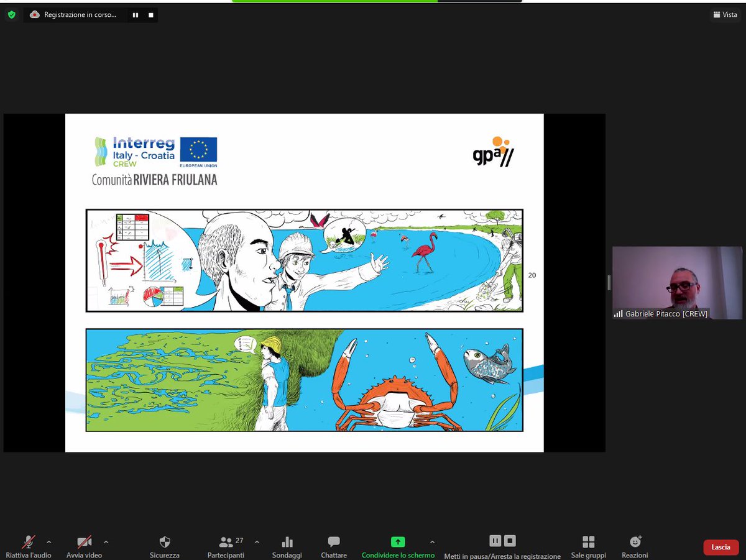This screenshot has height=560, width=746.
Task: Start camera with Avvia video
Action: [x=84, y=546]
